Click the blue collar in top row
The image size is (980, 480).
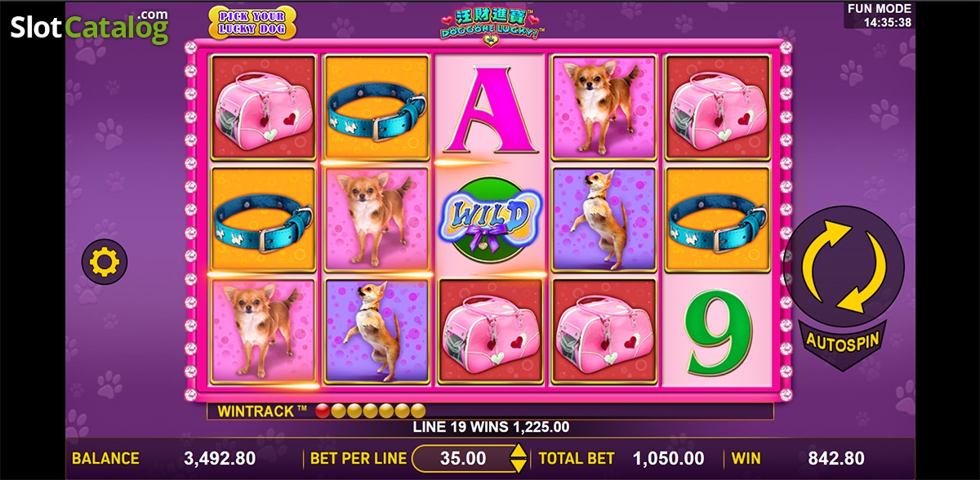click(x=376, y=109)
